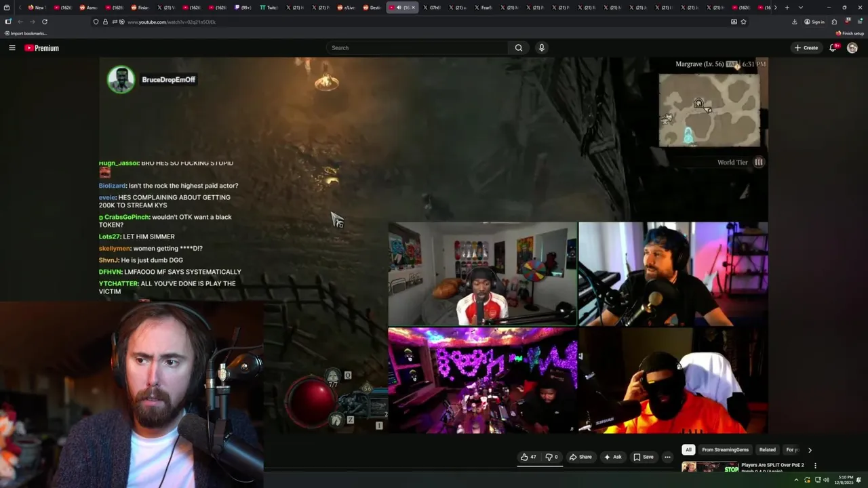Start voice search with microphone icon

[x=541, y=48]
